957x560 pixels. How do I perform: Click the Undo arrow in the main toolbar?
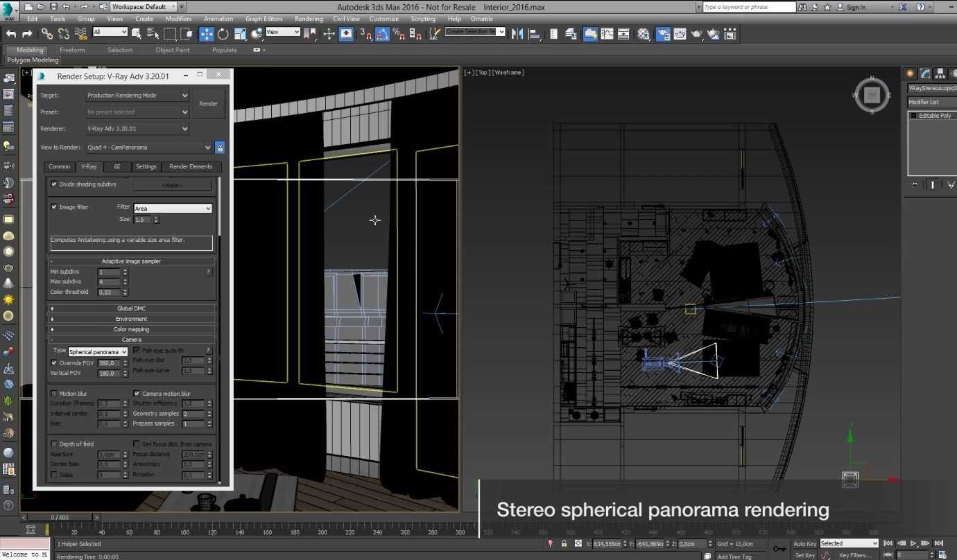(11, 33)
